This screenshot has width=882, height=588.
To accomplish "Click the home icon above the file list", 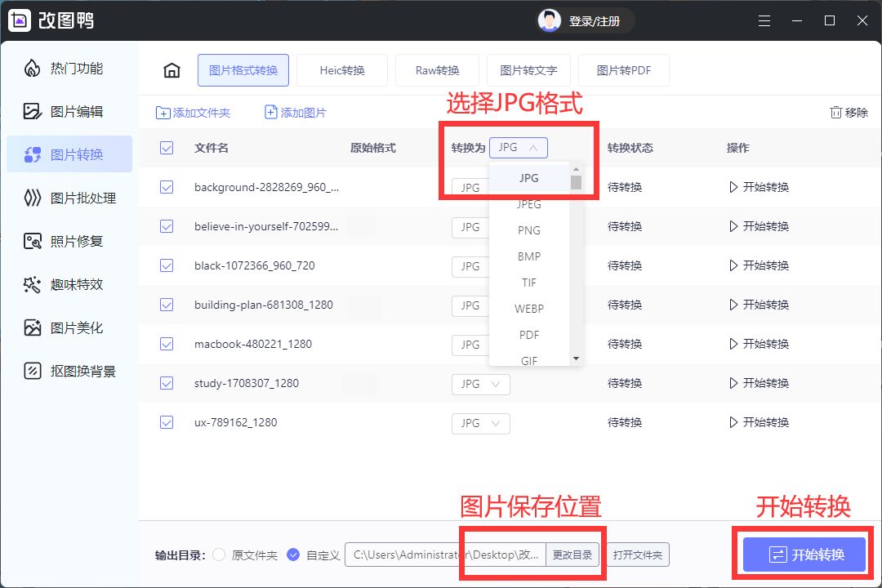I will (x=171, y=70).
